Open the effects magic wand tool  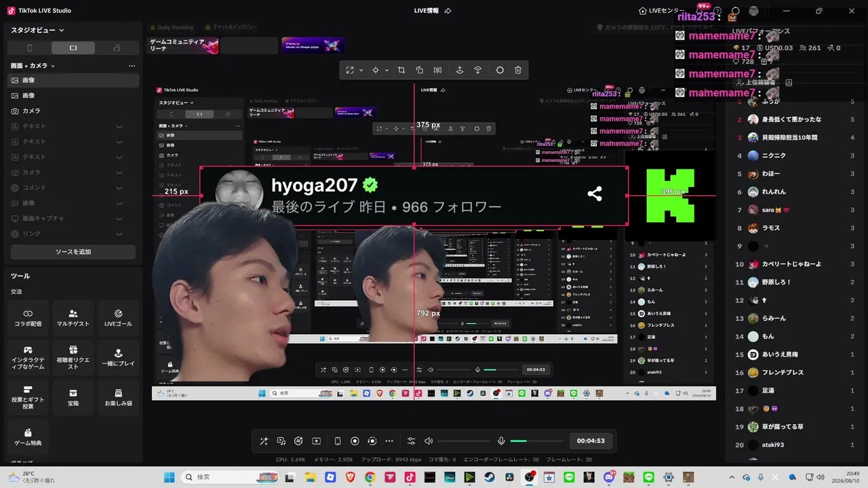click(264, 441)
